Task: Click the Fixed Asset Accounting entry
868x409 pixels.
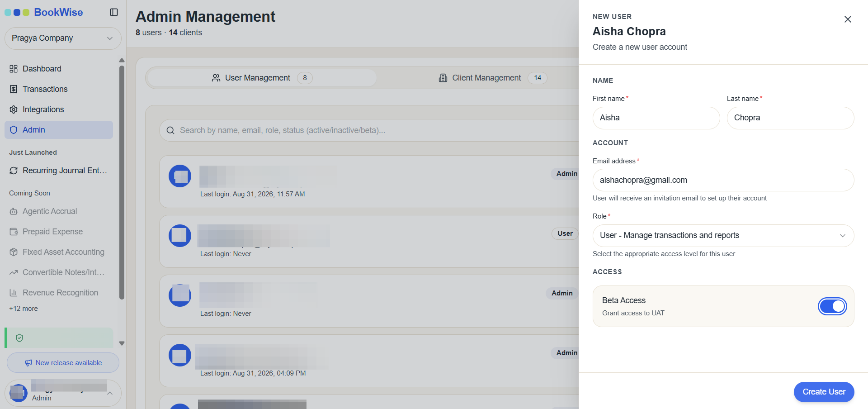Action: (x=59, y=252)
